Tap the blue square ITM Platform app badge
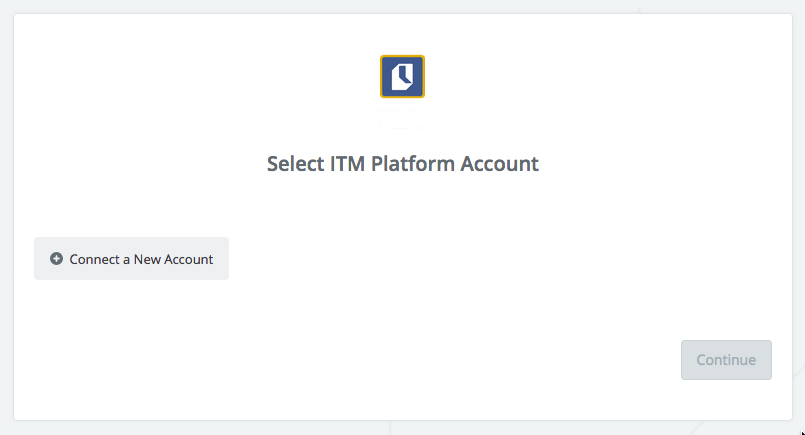Screen dimensions: 805x435 click(x=402, y=77)
